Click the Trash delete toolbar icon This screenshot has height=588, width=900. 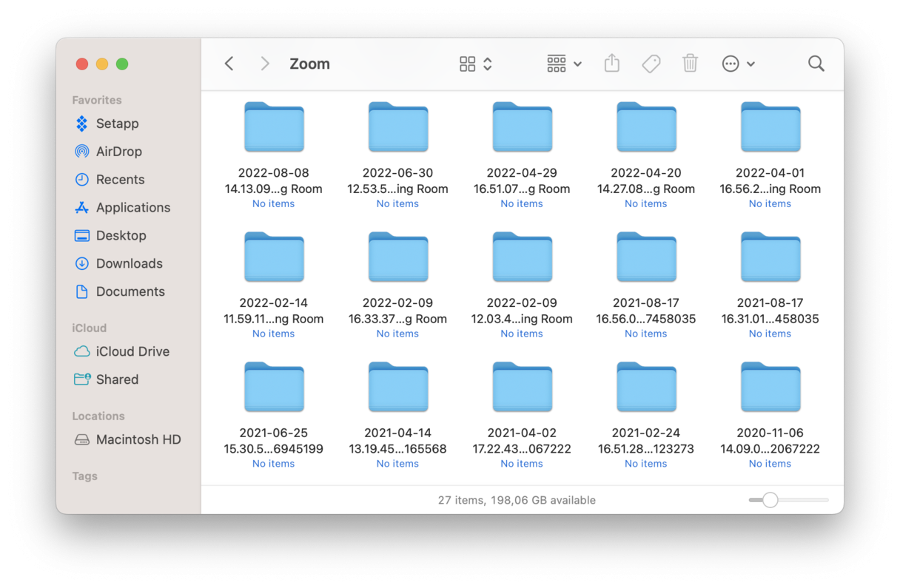click(x=691, y=63)
